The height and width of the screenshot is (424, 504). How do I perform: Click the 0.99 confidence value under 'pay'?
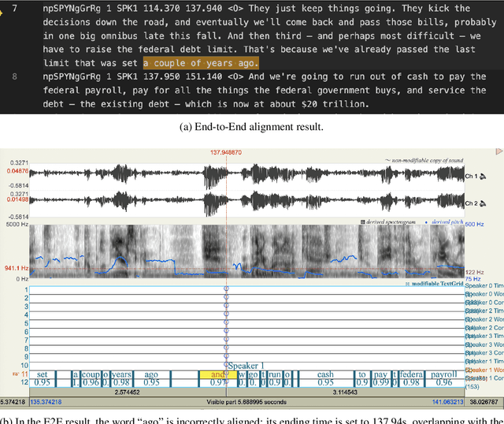[380, 382]
